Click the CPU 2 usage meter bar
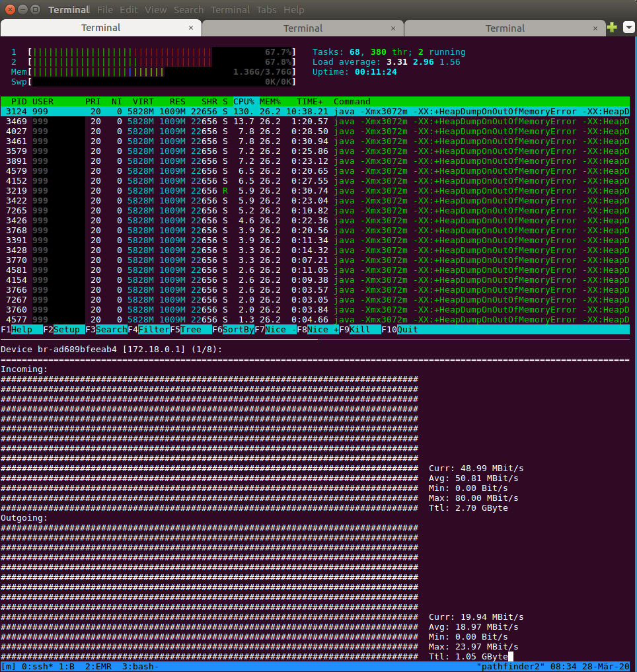 [162, 61]
